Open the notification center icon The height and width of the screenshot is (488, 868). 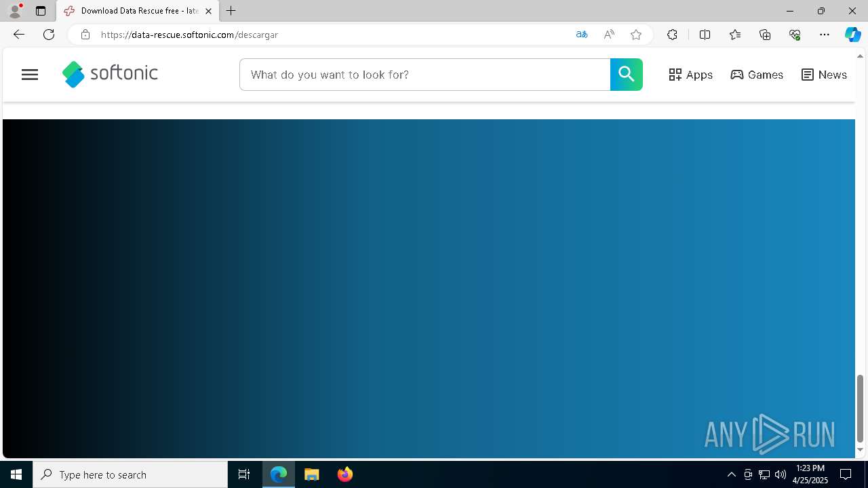tap(846, 474)
